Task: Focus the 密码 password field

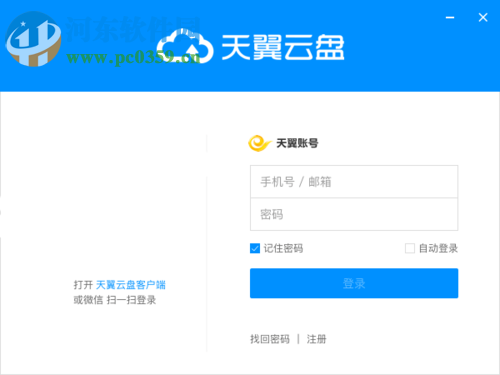Action: coord(354,214)
